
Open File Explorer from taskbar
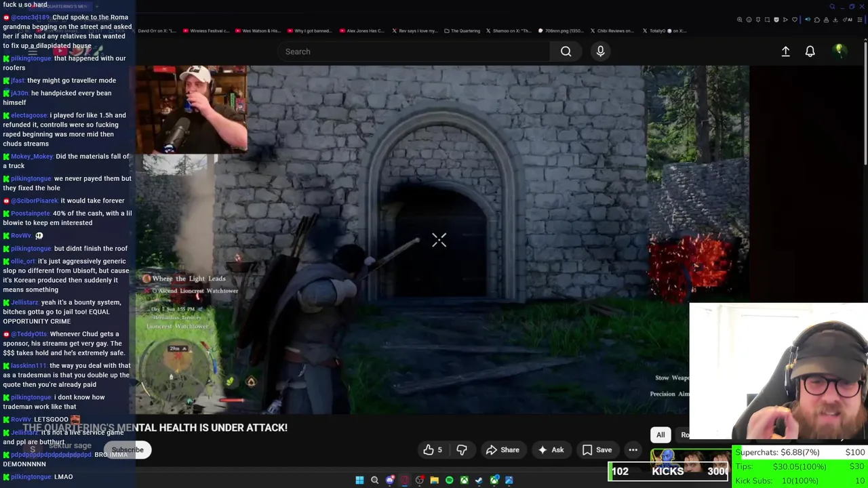click(434, 480)
